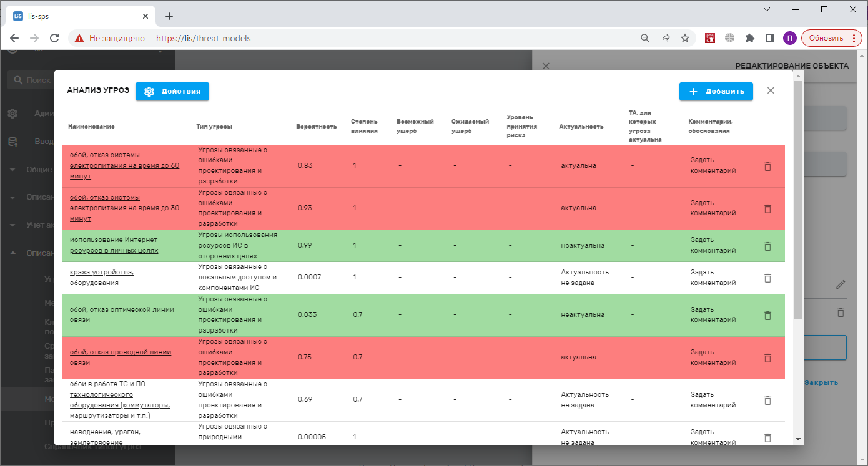Select probability value 0.99
The width and height of the screenshot is (868, 466).
click(305, 246)
